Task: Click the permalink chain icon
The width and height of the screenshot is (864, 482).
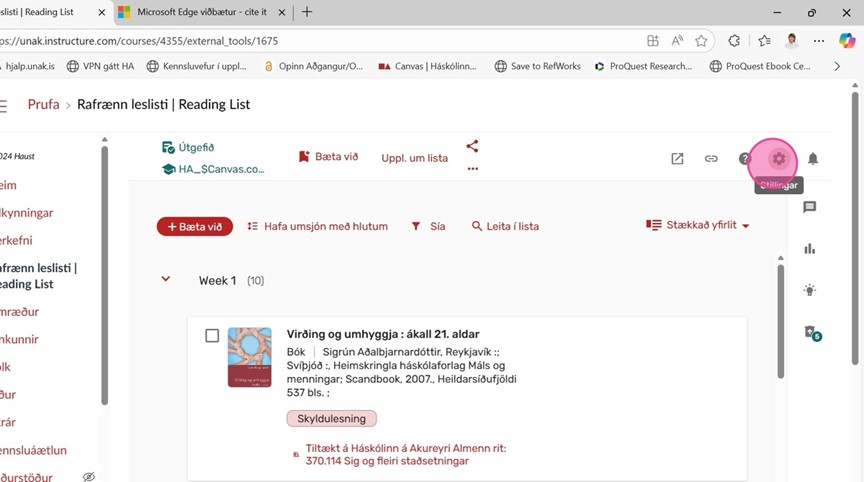Action: click(711, 159)
